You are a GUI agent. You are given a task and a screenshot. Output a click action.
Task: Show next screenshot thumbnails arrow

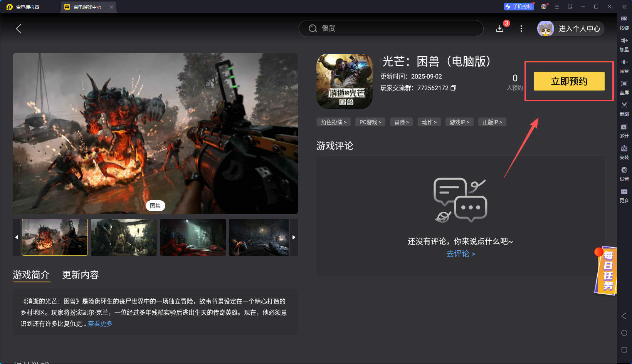pyautogui.click(x=294, y=237)
